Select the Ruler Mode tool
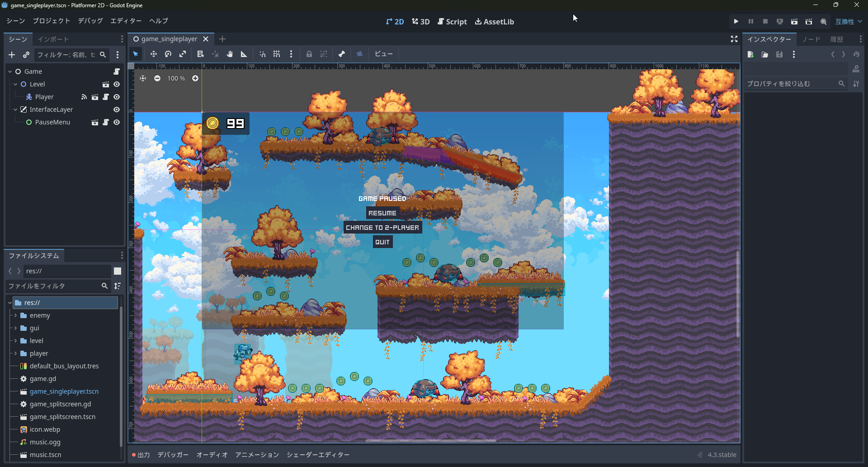 [x=244, y=54]
